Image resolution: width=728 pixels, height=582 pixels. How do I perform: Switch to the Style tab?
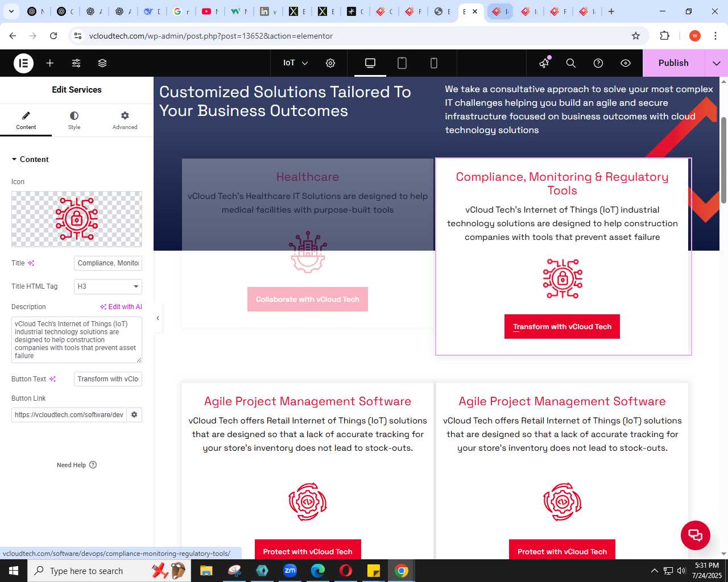coord(75,120)
